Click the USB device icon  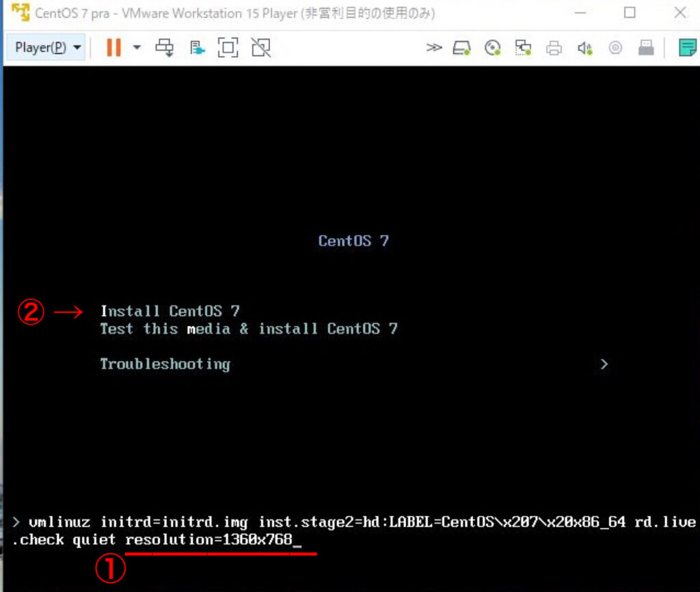[x=646, y=48]
